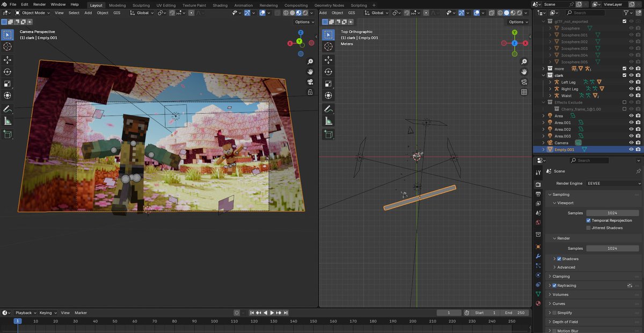Open Object properties tab
644x333 pixels.
538,247
